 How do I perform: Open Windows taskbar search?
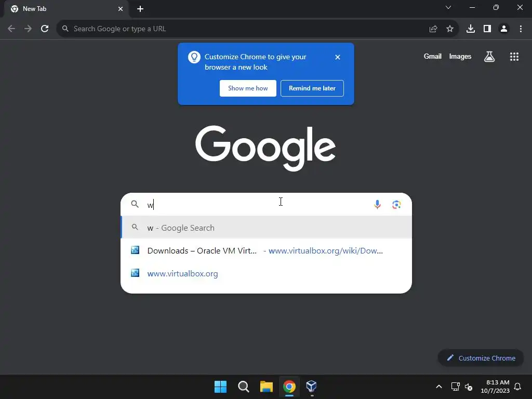click(x=243, y=387)
